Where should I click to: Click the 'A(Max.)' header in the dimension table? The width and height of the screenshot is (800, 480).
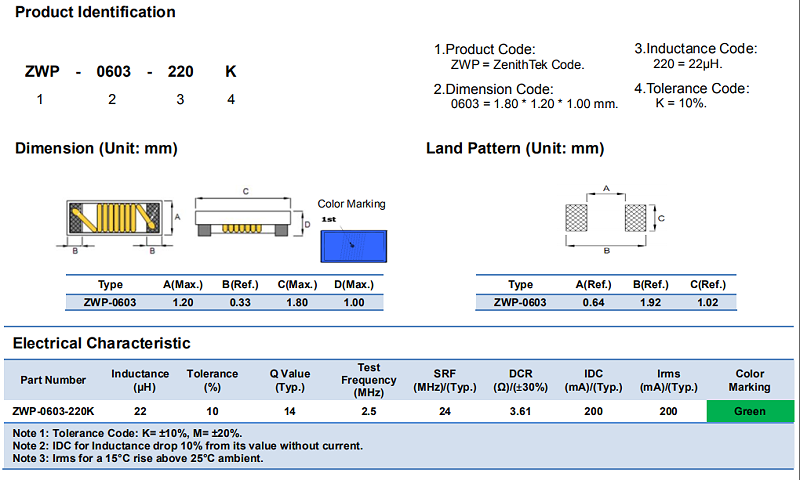click(183, 285)
